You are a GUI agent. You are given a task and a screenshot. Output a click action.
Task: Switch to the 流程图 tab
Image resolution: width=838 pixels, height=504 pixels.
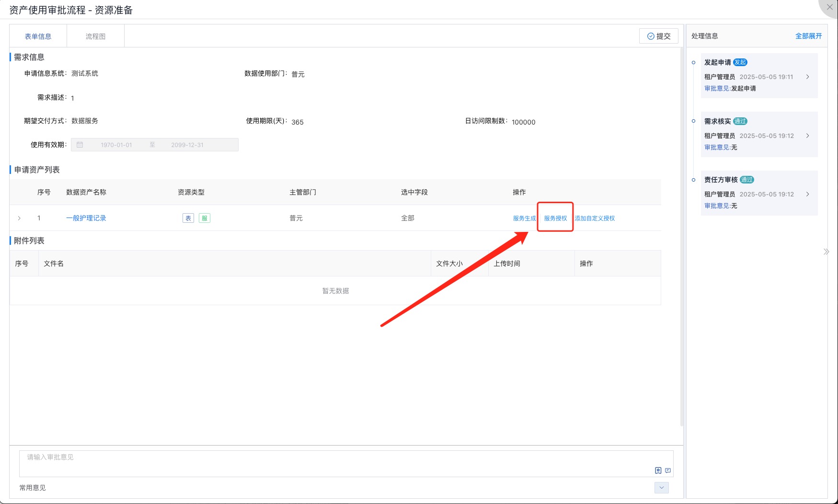[95, 36]
